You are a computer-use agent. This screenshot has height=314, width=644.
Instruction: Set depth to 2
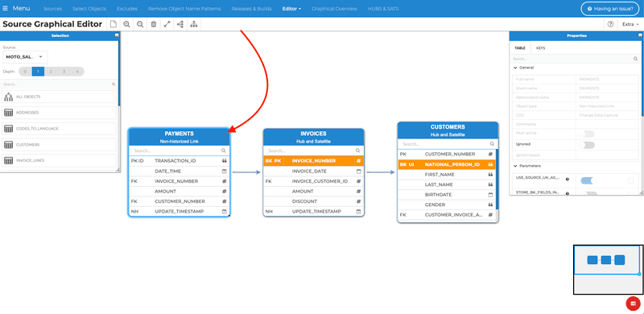tap(51, 72)
